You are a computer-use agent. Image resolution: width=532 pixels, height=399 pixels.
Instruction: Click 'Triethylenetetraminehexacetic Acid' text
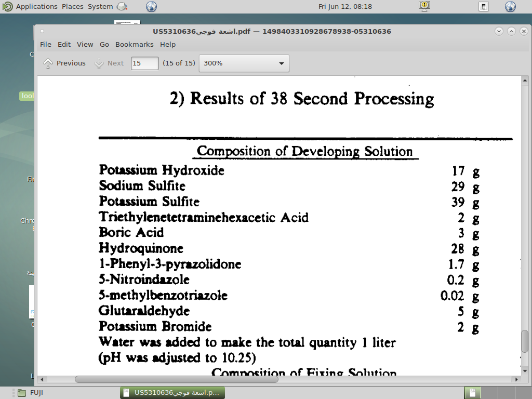coord(204,217)
